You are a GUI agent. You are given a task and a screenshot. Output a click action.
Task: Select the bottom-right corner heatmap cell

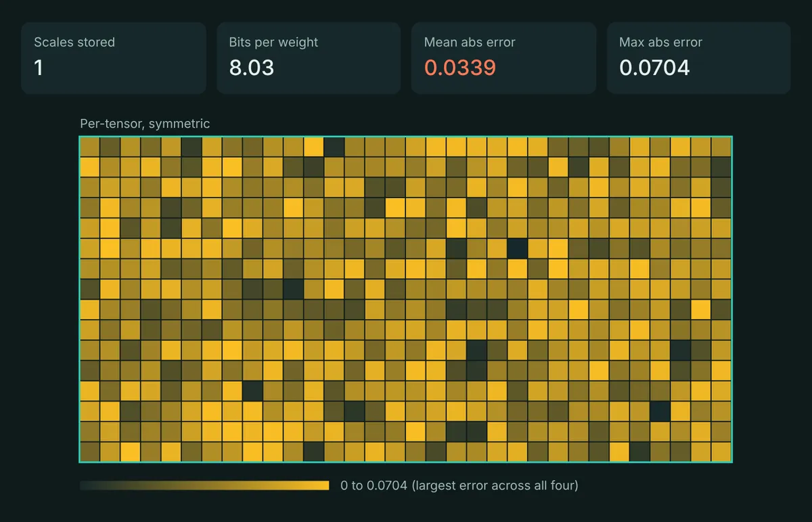tap(721, 452)
